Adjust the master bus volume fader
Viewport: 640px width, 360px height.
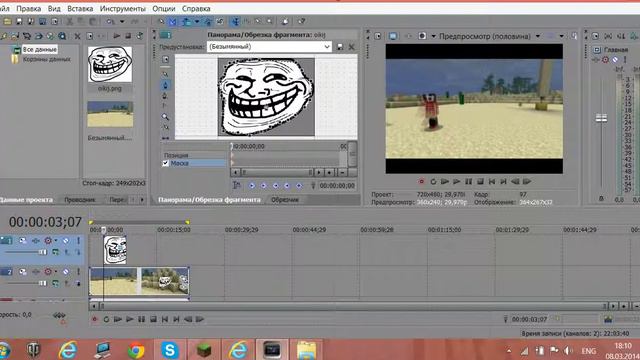601,118
